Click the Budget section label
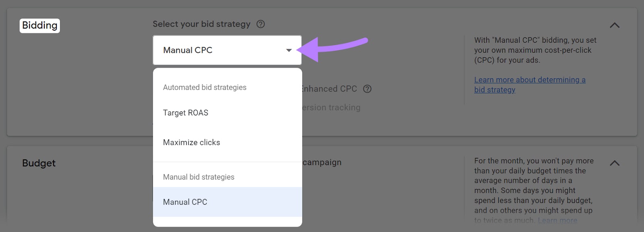 38,164
